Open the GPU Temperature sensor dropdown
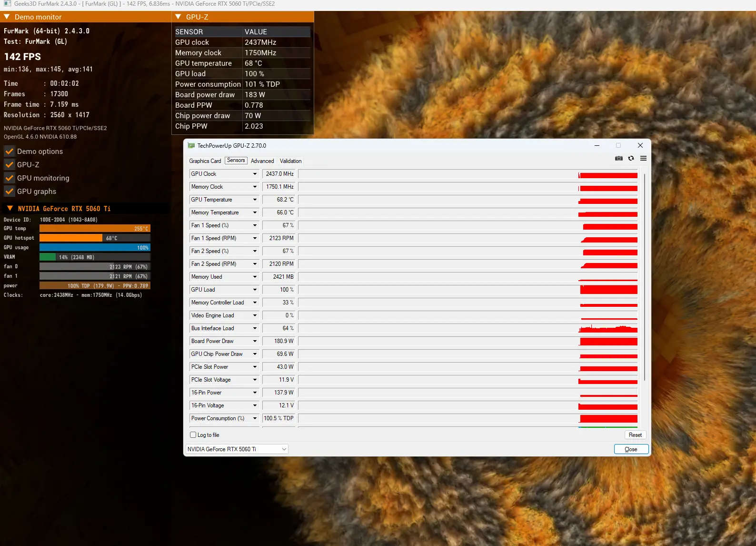The width and height of the screenshot is (756, 546). pyautogui.click(x=255, y=200)
